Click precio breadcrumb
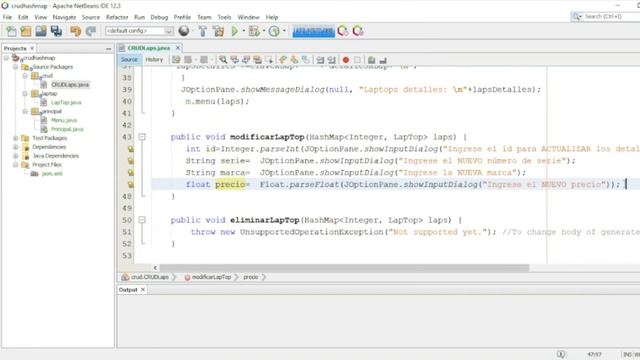The height and width of the screenshot is (360, 640). (251, 277)
